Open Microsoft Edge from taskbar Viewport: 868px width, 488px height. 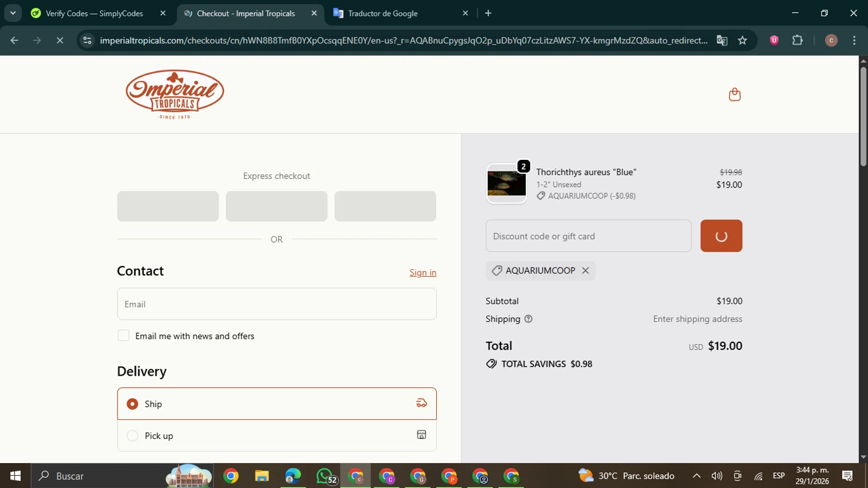point(293,476)
